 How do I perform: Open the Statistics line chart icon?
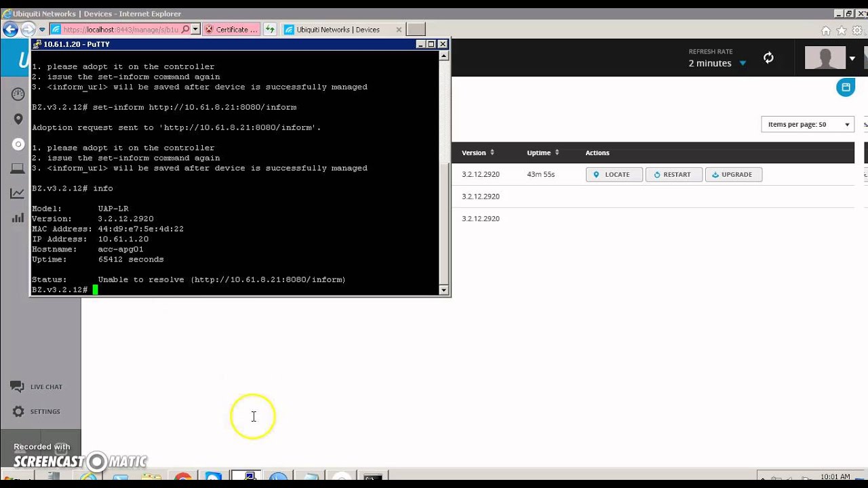(x=18, y=194)
